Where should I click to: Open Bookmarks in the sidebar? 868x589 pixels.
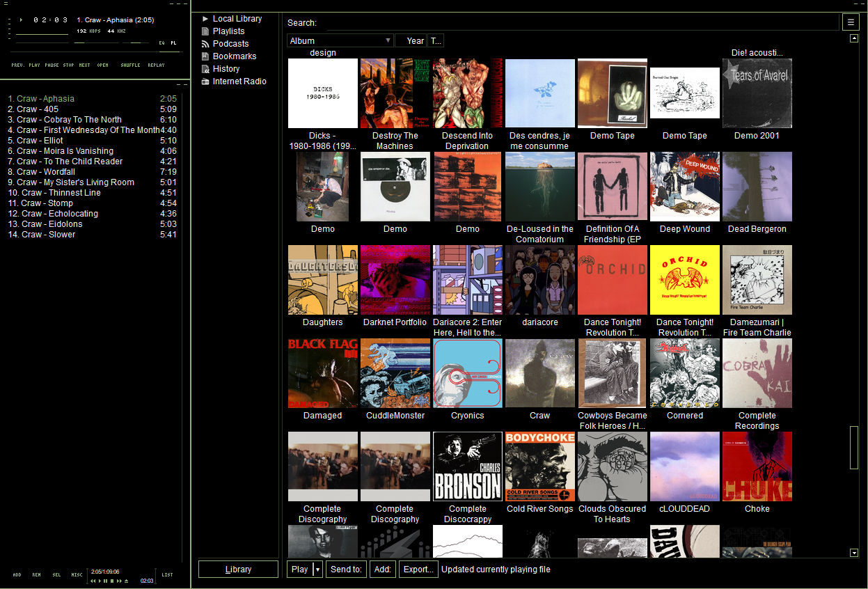pyautogui.click(x=235, y=56)
